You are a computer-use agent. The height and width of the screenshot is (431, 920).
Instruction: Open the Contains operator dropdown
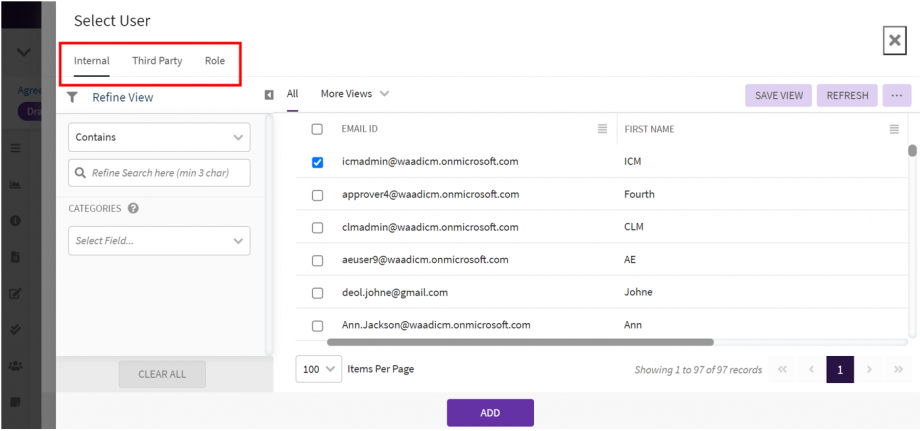pos(159,137)
